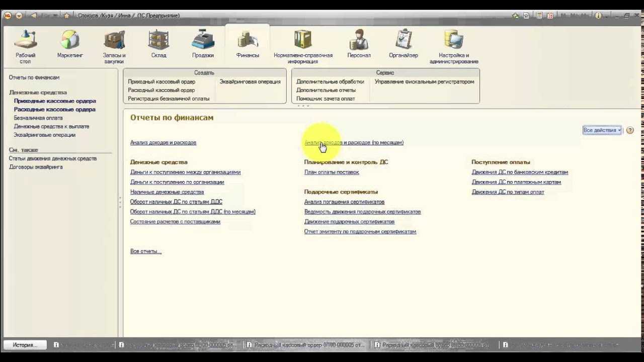Open Договоры эквайринга in the sidebar
Screen dimensions: 644x362
(x=36, y=167)
